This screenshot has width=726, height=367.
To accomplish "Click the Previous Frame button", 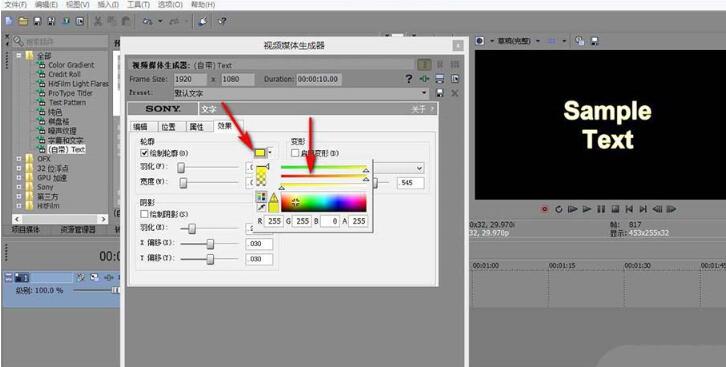I will [657, 209].
